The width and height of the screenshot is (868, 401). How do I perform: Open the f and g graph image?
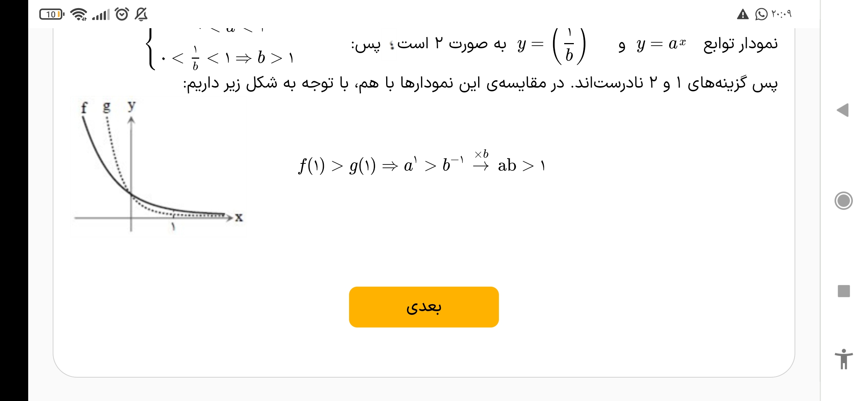159,167
